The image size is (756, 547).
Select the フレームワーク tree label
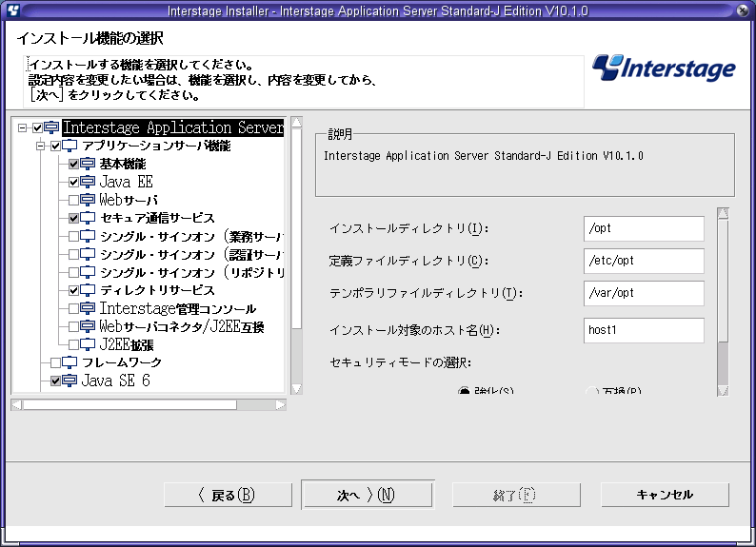point(122,362)
